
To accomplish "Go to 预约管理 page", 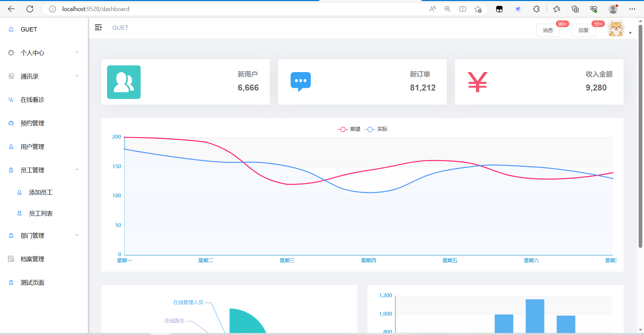I will (44, 123).
